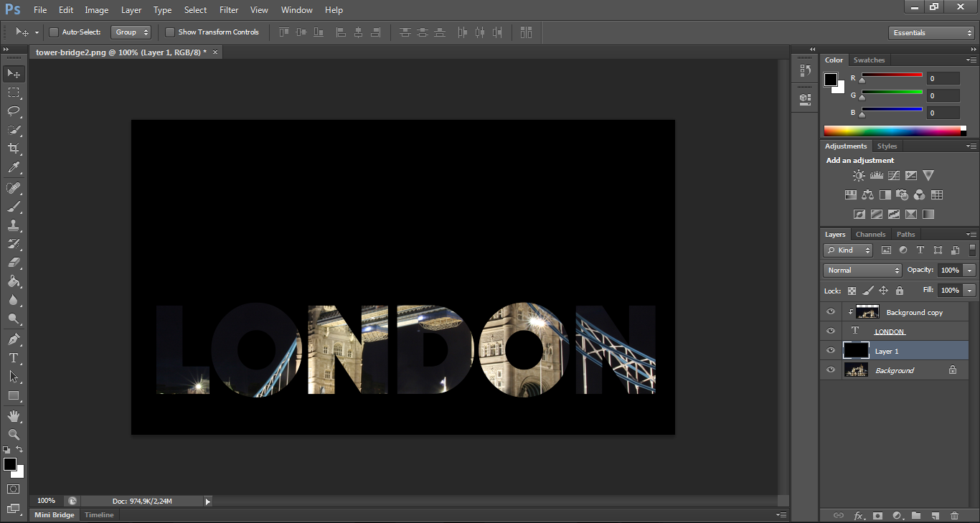The image size is (980, 523).
Task: Open the Normal blend mode dropdown
Action: [x=862, y=270]
